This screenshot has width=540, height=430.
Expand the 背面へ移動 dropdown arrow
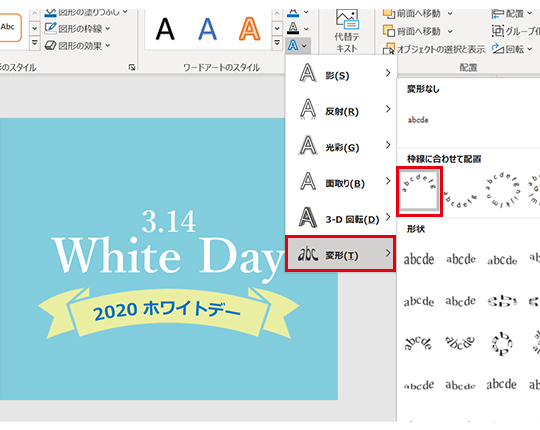(x=450, y=31)
